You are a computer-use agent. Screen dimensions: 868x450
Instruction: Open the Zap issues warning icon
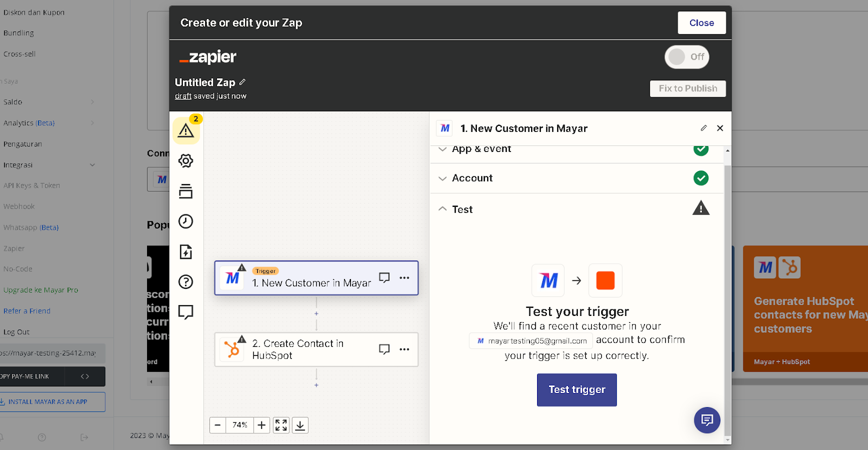pos(186,130)
